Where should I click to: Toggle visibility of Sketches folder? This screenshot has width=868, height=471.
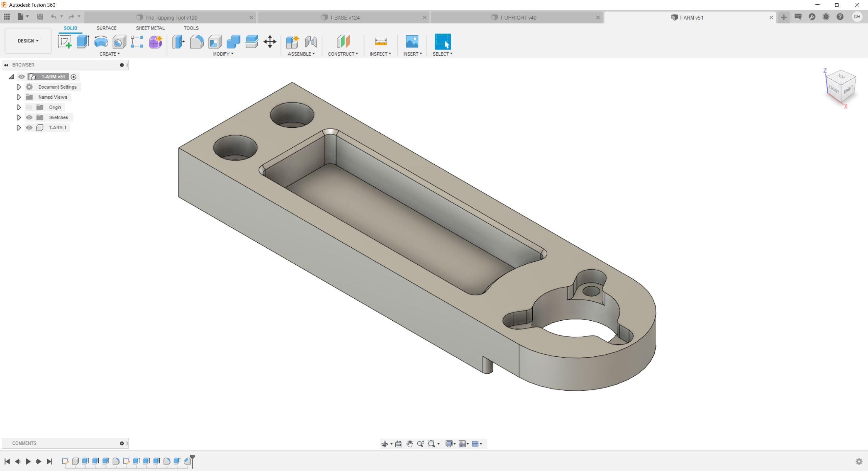(29, 117)
